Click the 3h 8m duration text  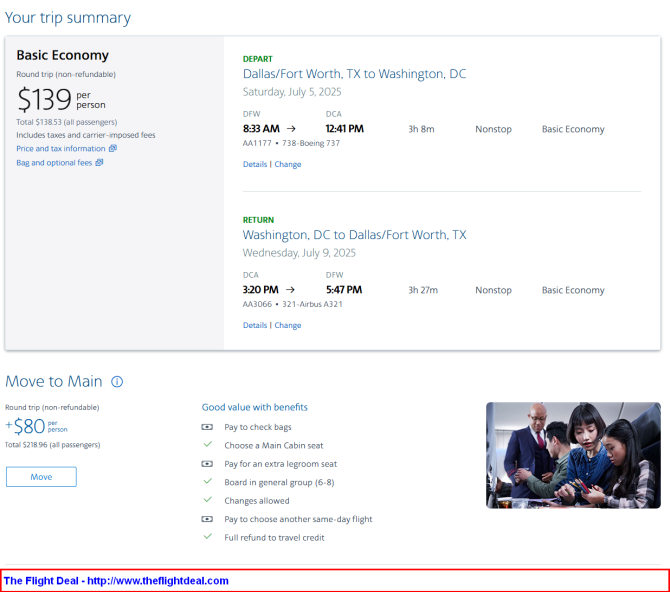point(421,129)
